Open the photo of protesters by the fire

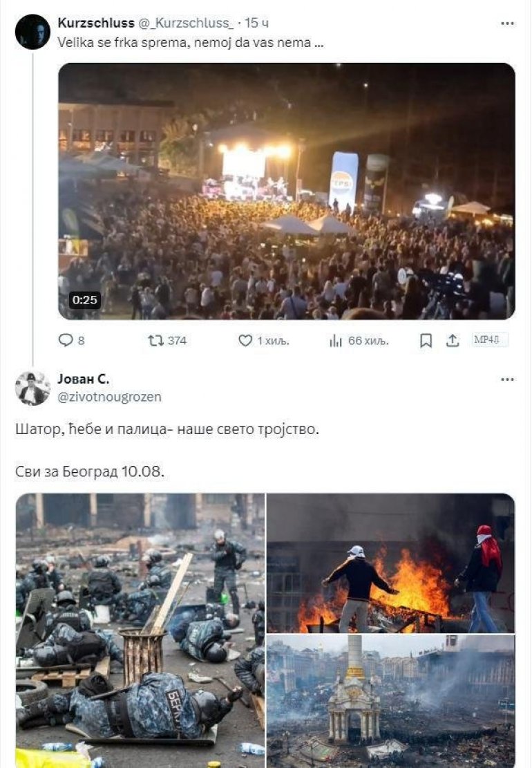pyautogui.click(x=390, y=563)
